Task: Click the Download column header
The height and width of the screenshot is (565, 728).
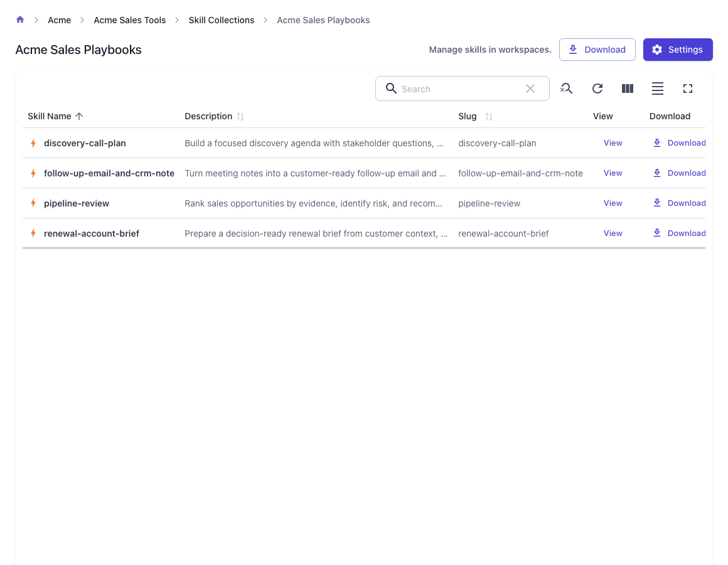Action: [670, 116]
